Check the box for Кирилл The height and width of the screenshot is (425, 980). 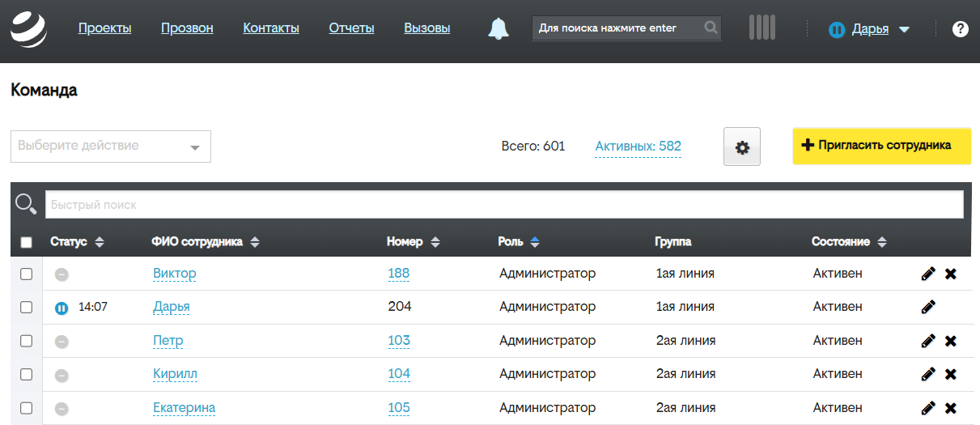pyautogui.click(x=26, y=374)
